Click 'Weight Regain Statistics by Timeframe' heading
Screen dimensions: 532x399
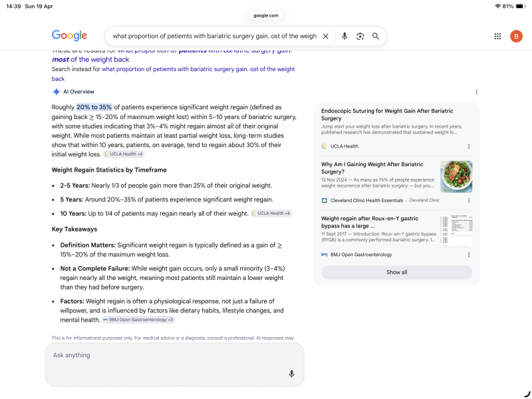[x=109, y=170]
